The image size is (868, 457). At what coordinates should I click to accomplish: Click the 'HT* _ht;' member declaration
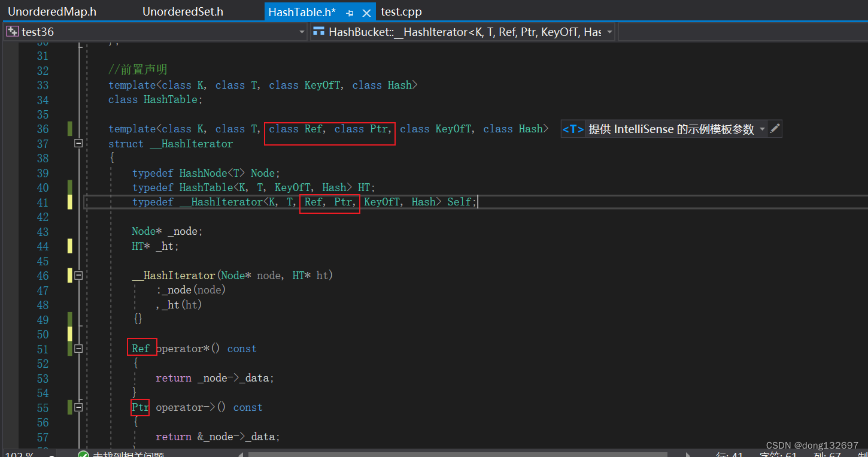pos(156,246)
